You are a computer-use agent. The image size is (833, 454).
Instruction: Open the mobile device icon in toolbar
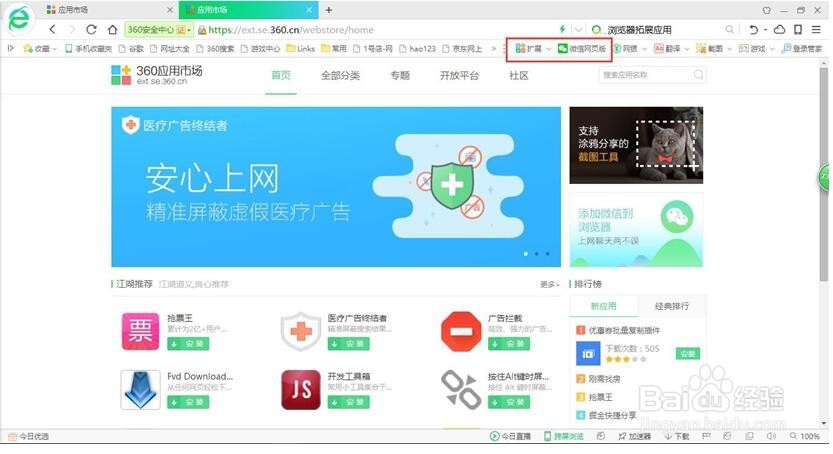798,30
